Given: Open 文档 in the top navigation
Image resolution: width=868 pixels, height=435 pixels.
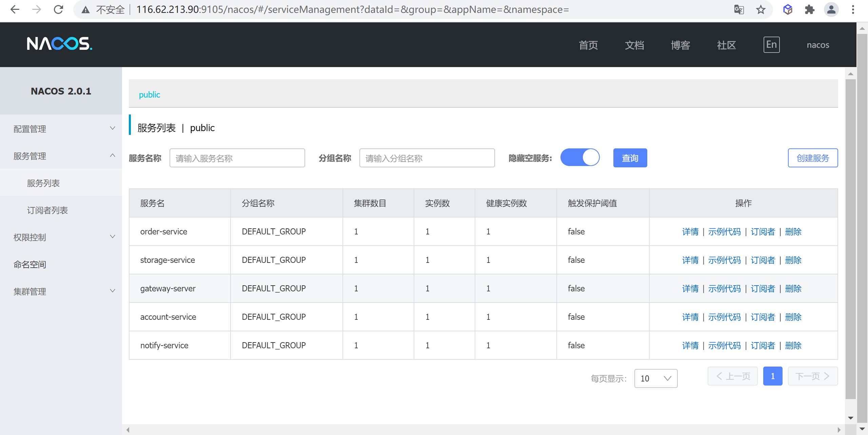Looking at the screenshot, I should pos(634,45).
